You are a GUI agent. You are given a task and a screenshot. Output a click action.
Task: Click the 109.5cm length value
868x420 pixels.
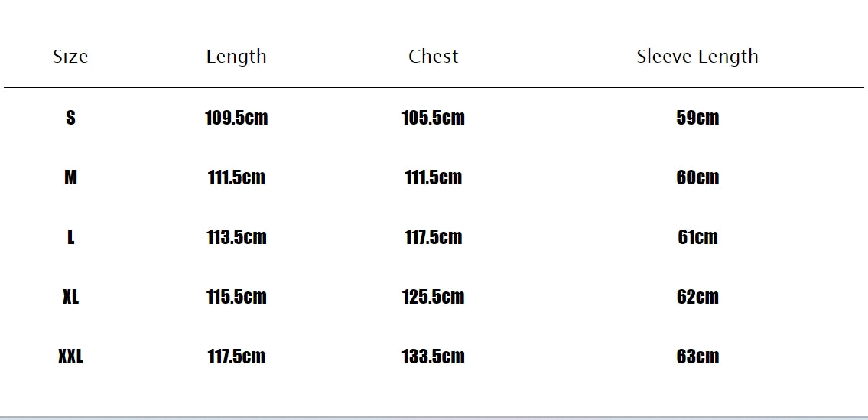coord(236,118)
